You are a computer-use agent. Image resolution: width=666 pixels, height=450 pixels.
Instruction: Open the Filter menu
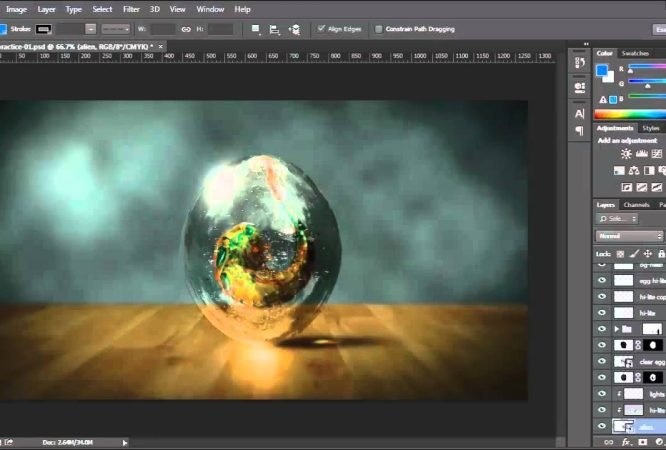coord(131,9)
